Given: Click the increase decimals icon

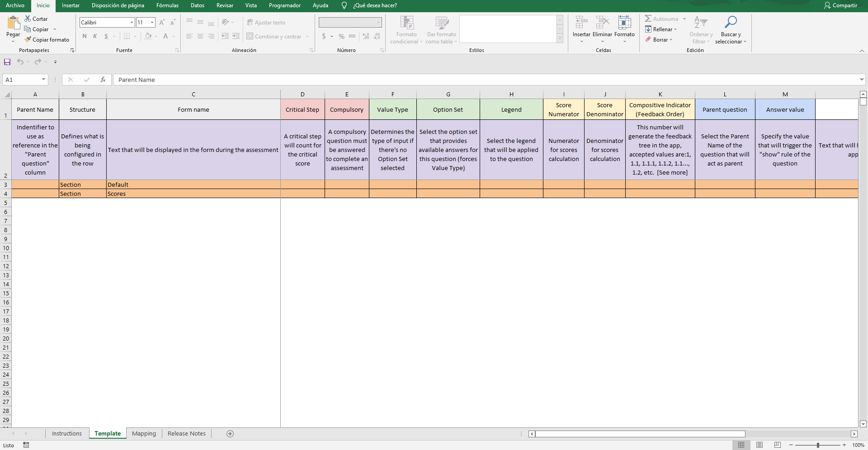Looking at the screenshot, I should 366,36.
